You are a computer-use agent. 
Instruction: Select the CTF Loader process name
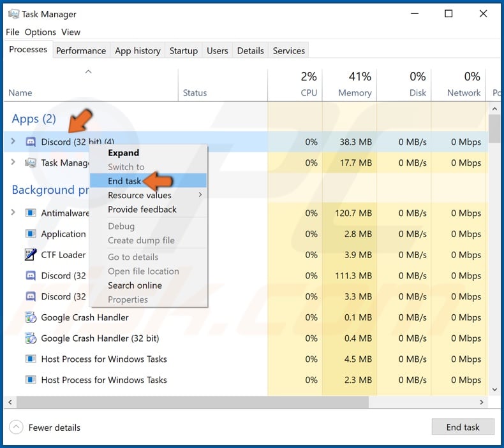pyautogui.click(x=63, y=255)
